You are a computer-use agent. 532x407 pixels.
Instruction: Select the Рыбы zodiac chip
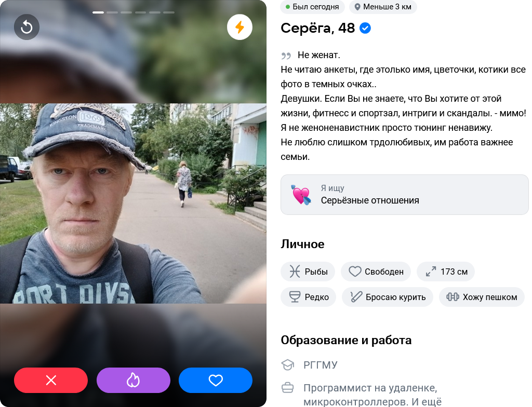point(308,272)
